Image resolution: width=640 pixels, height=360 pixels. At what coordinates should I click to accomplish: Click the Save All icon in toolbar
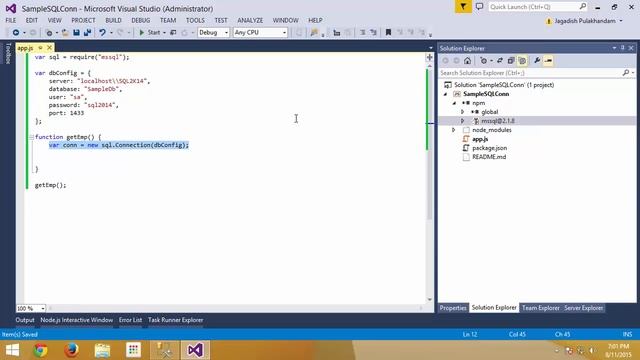point(87,32)
